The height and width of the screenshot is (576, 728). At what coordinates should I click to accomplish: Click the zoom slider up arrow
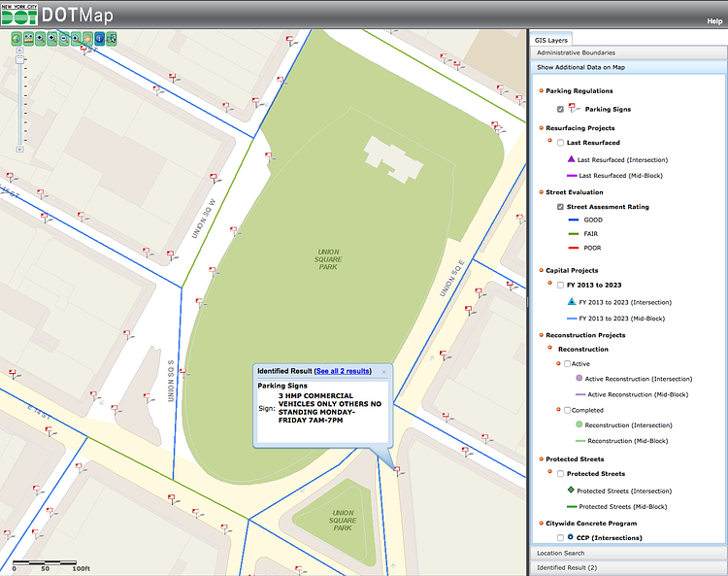[19, 51]
